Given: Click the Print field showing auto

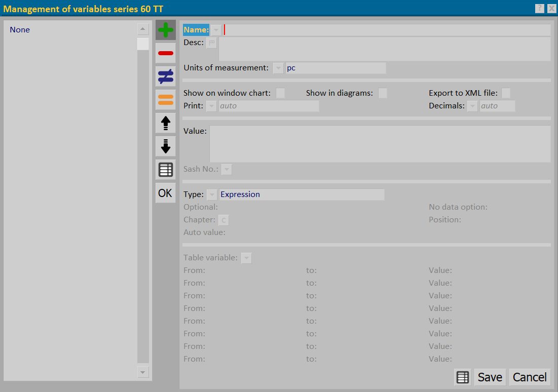Looking at the screenshot, I should (x=269, y=106).
